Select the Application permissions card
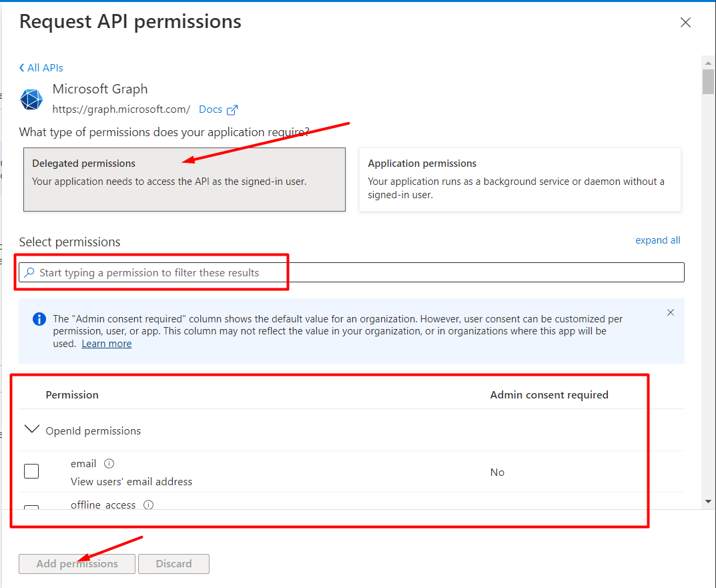 click(x=520, y=180)
